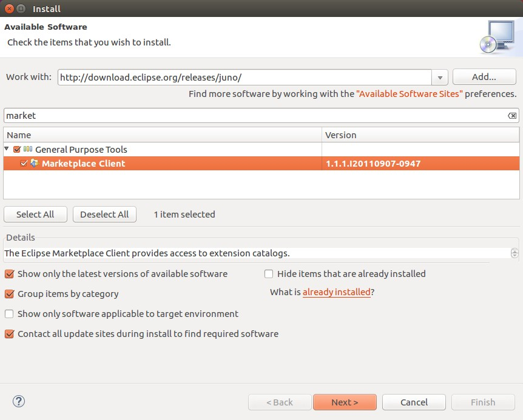
Task: Collapse the General Purpose Tools category
Action: click(7, 148)
